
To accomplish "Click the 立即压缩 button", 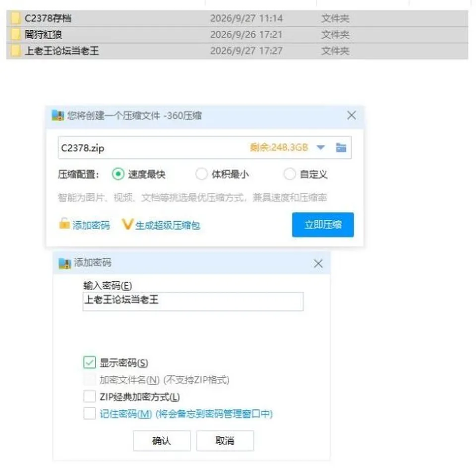I will point(323,225).
